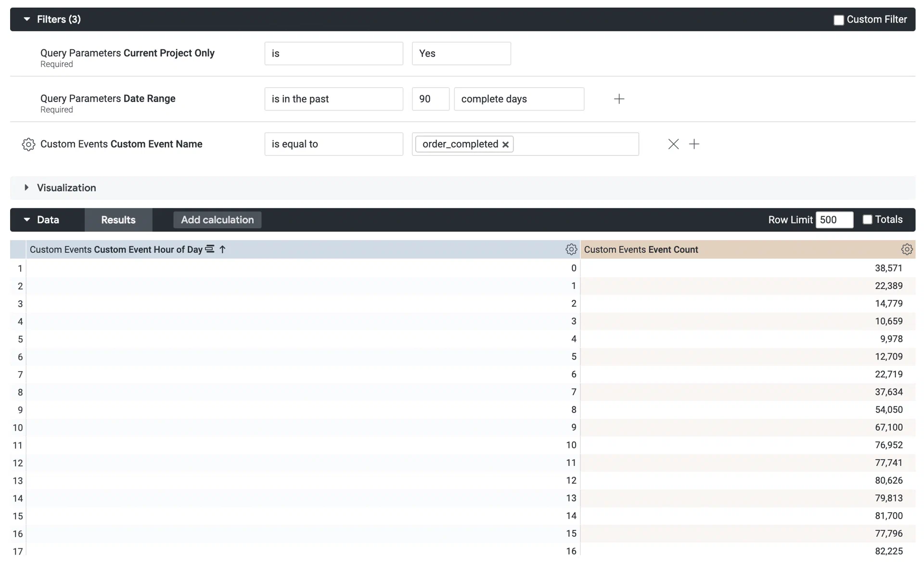Viewport: 924px width, 567px height.
Task: Click the Row Limit input field
Action: pyautogui.click(x=834, y=219)
